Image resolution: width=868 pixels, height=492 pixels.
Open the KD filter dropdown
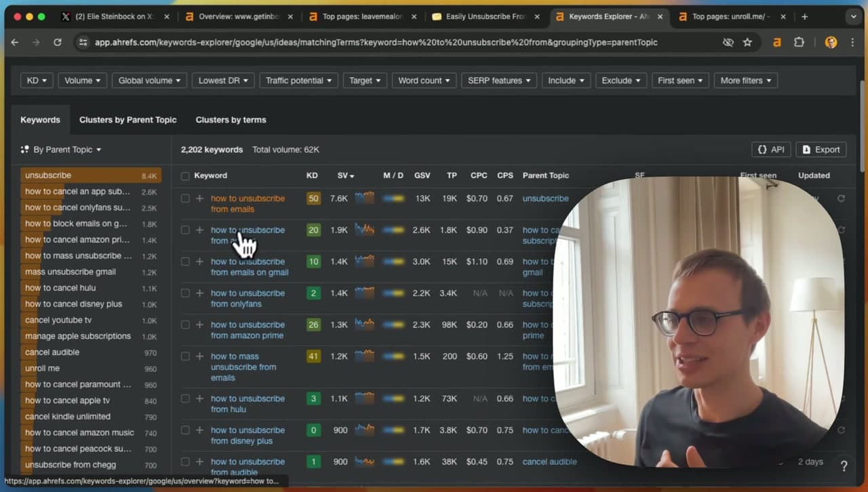pos(37,81)
